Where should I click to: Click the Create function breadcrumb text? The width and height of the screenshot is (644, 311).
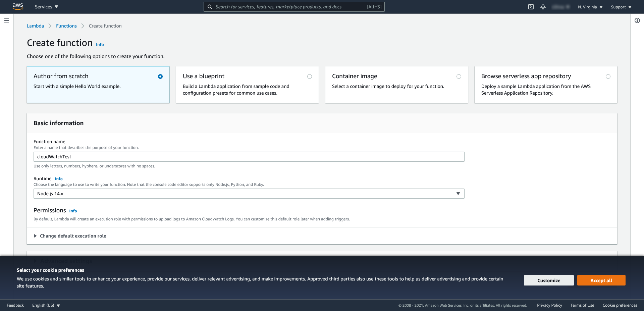pyautogui.click(x=105, y=26)
